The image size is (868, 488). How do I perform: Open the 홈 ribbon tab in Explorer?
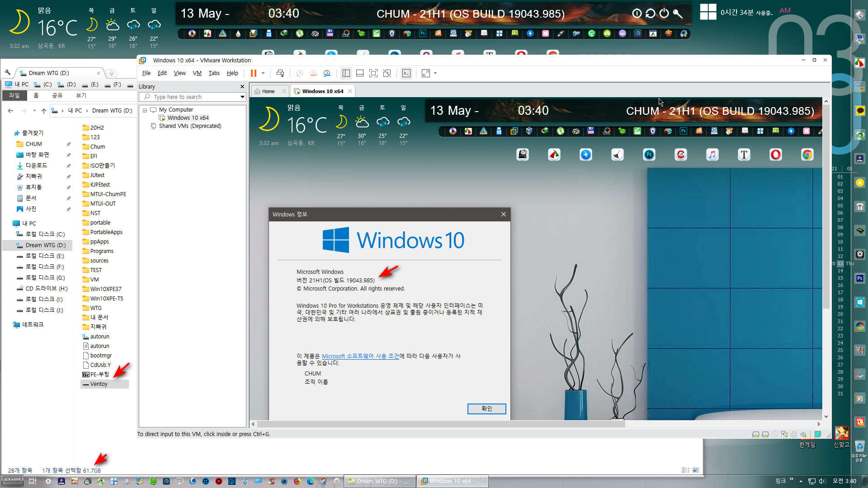pyautogui.click(x=36, y=96)
